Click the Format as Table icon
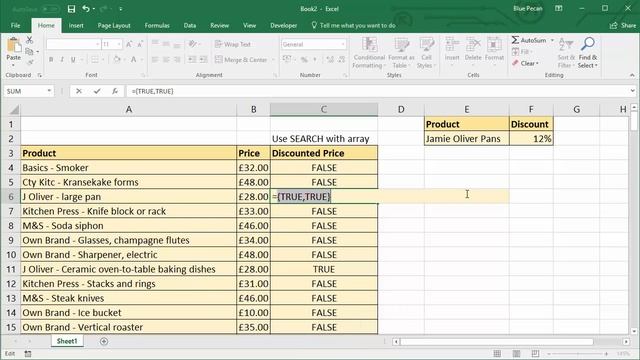 tap(401, 45)
